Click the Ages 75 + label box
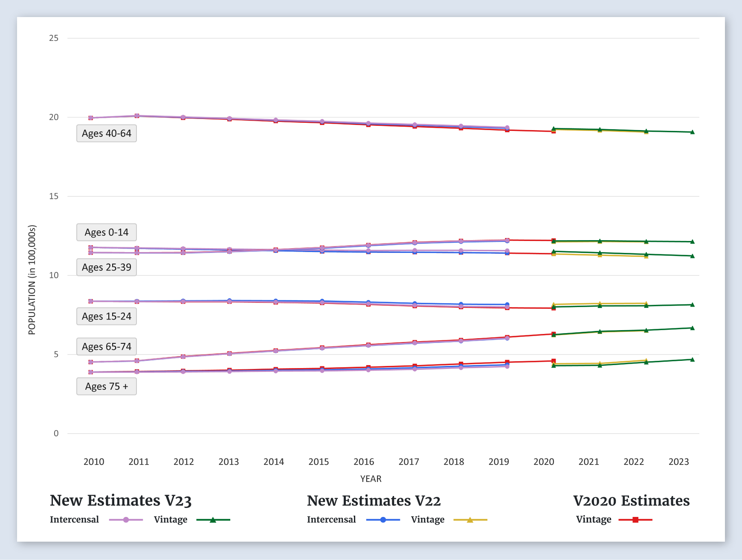 point(107,386)
